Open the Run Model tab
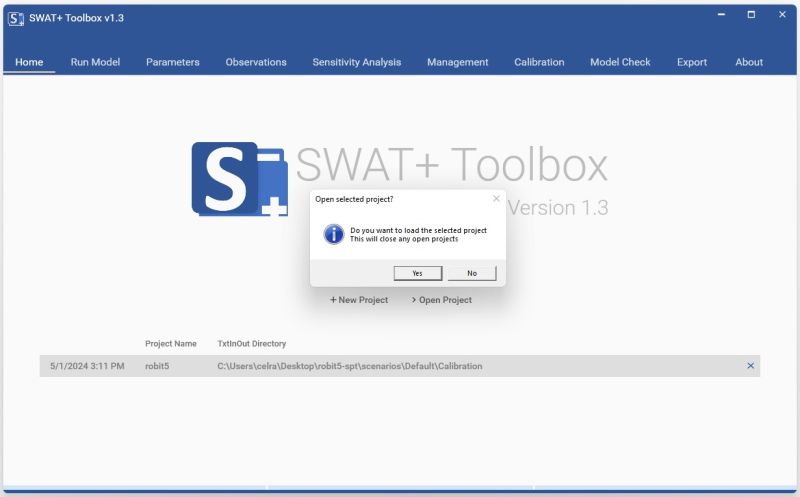Screen dimensions: 800x497 point(95,62)
